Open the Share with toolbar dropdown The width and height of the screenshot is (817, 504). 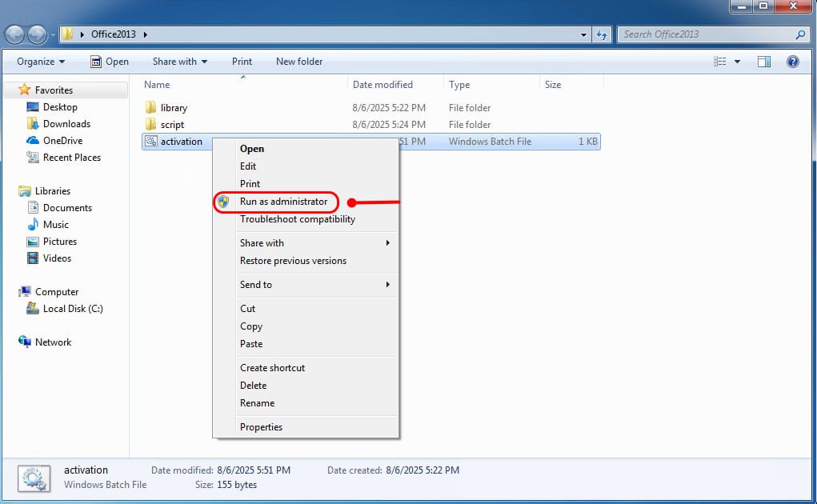click(180, 62)
